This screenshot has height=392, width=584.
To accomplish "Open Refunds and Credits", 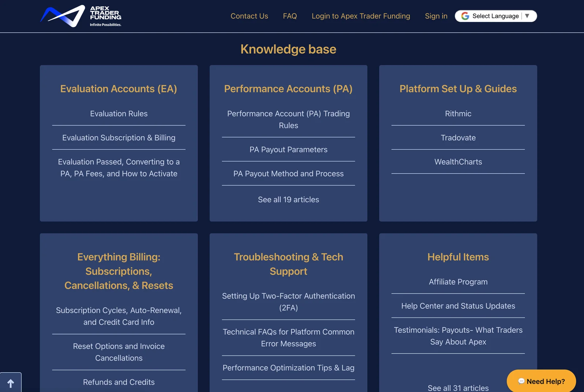I will point(119,382).
